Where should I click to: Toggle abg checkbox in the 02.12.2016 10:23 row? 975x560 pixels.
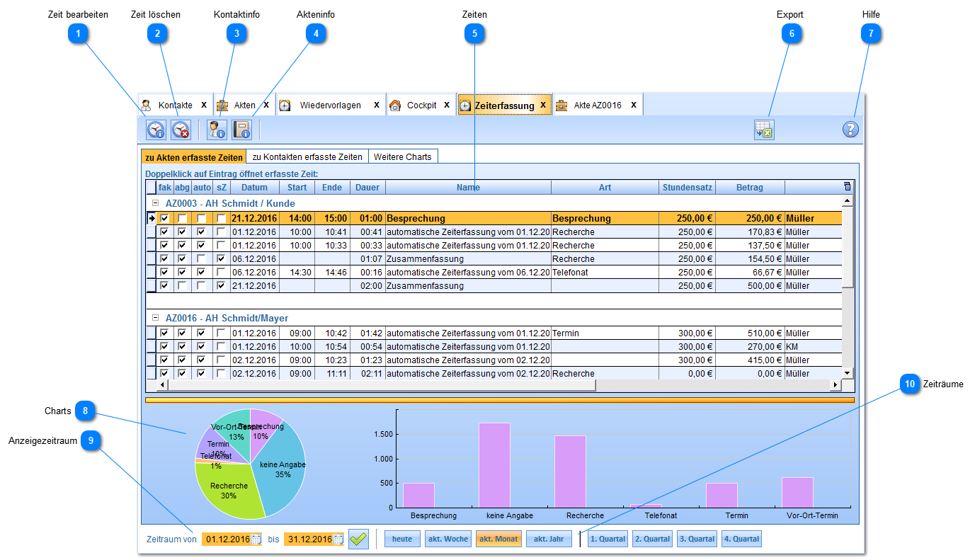pos(183,360)
